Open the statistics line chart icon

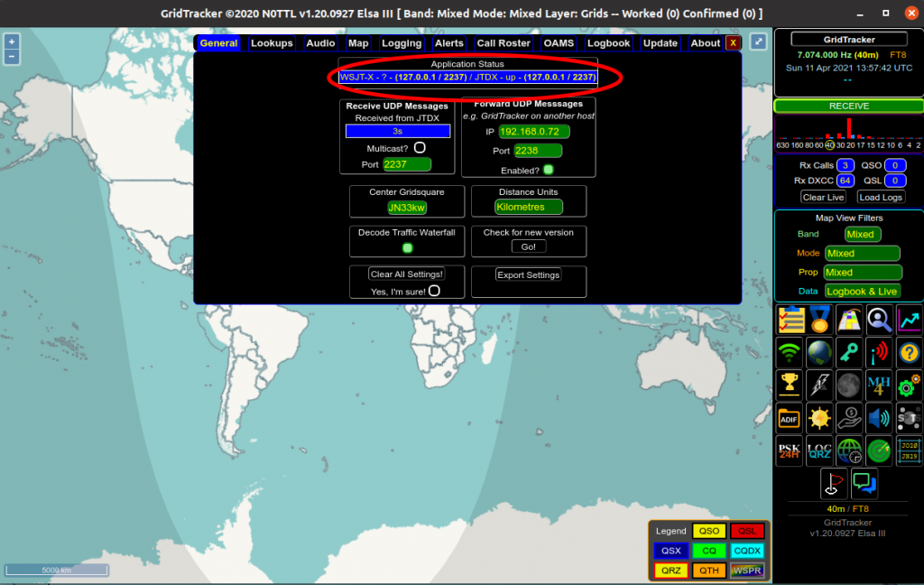tap(909, 320)
